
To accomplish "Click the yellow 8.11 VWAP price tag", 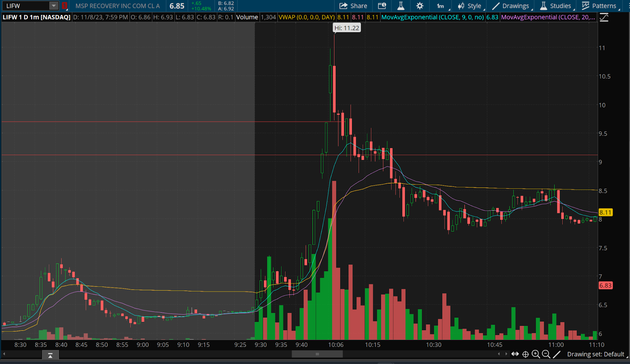I will (605, 212).
